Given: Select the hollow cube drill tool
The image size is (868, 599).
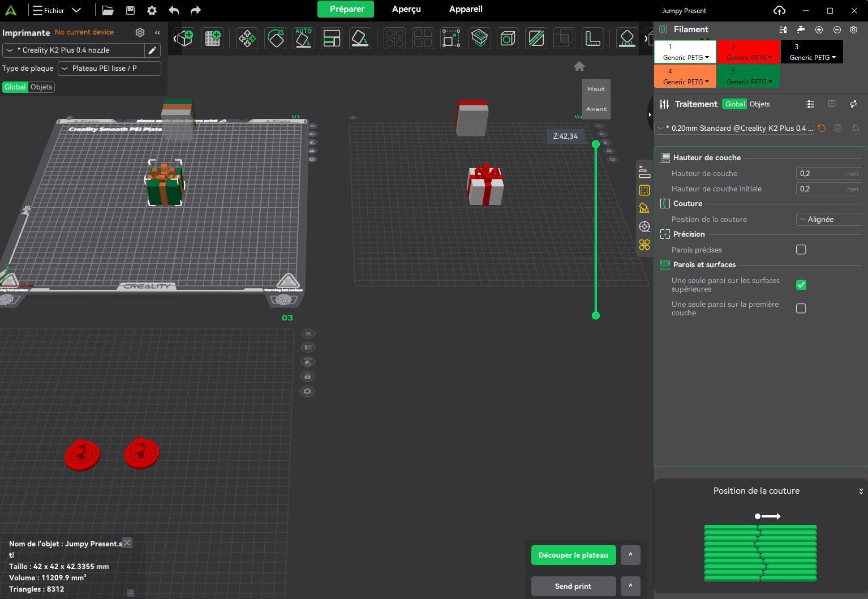Looking at the screenshot, I should click(508, 38).
